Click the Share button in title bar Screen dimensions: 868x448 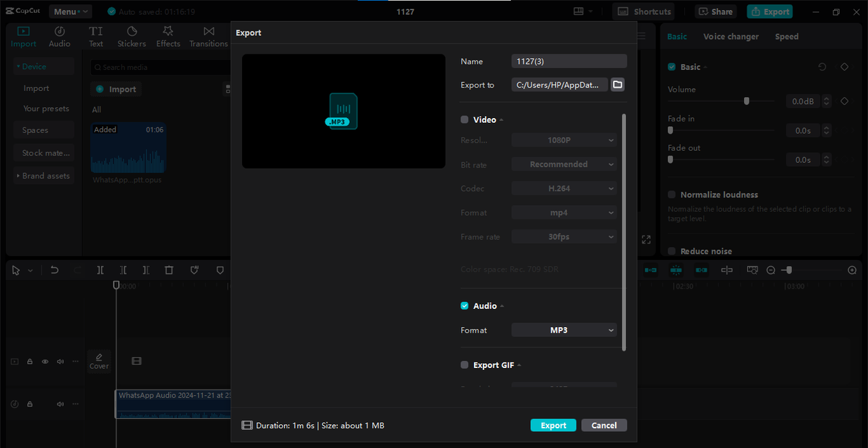[x=715, y=12]
